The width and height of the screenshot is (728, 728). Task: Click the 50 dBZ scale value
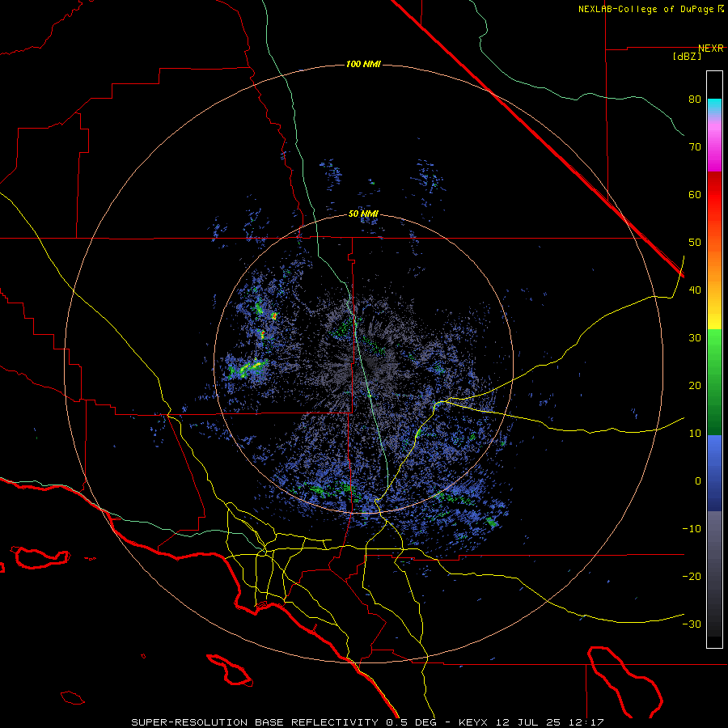coord(695,243)
